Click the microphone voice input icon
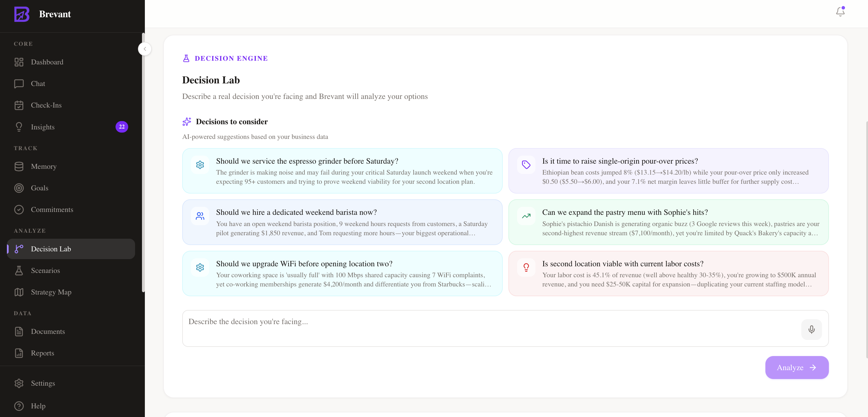 click(x=811, y=329)
